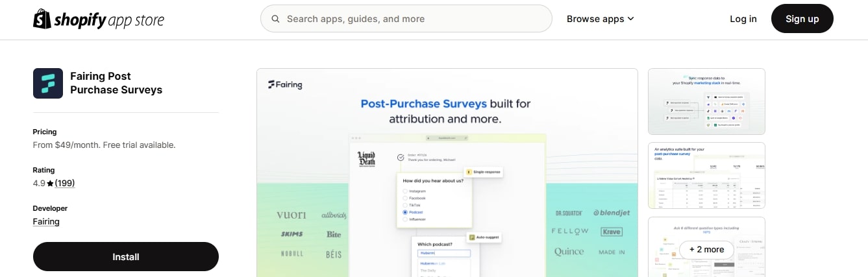Click the FELLOW brand logo

point(570,231)
